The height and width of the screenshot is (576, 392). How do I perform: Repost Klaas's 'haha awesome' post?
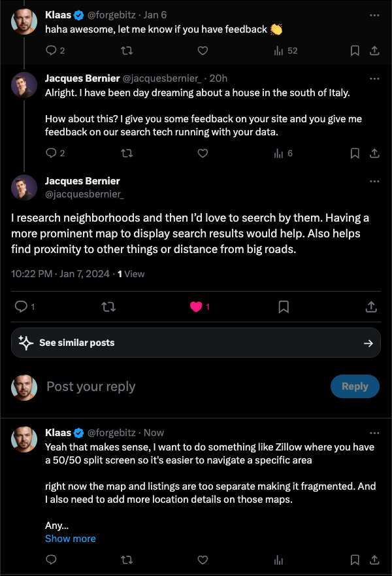[127, 50]
